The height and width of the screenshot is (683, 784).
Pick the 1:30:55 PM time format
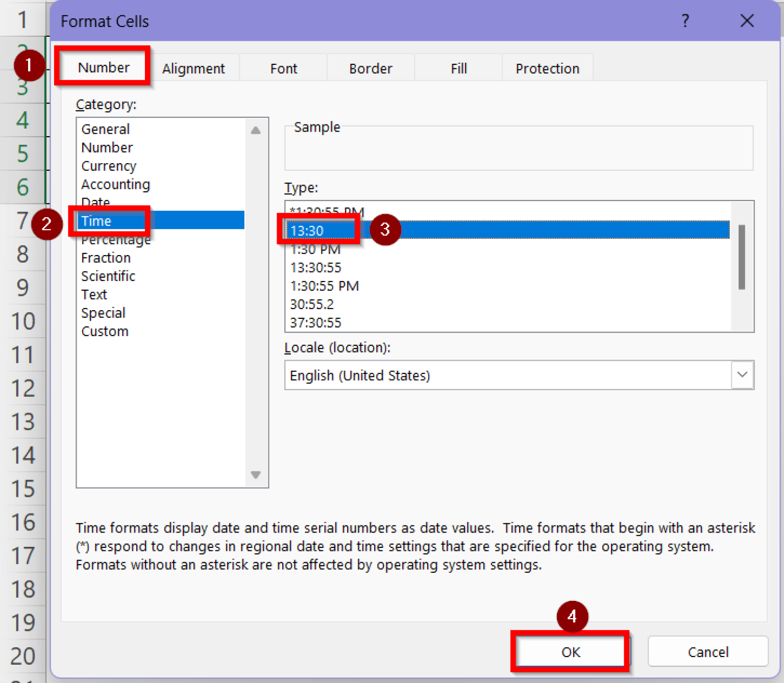(x=324, y=286)
